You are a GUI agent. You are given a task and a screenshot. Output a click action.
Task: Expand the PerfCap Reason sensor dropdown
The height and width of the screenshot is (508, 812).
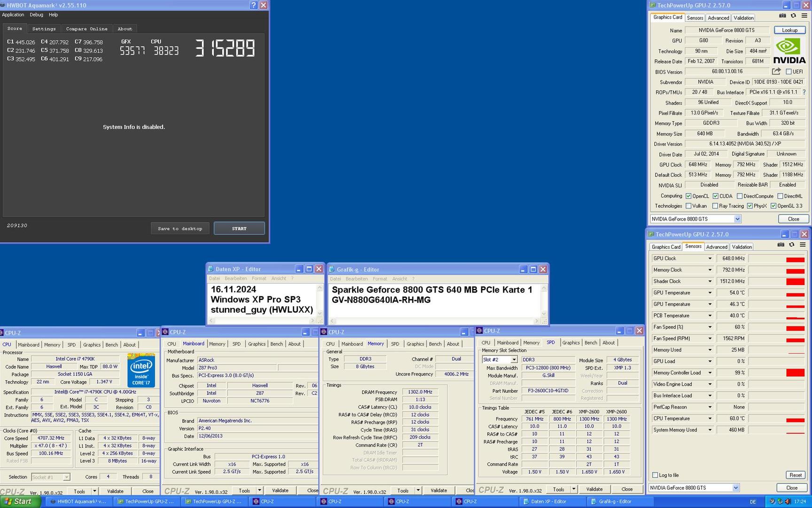[x=710, y=407]
